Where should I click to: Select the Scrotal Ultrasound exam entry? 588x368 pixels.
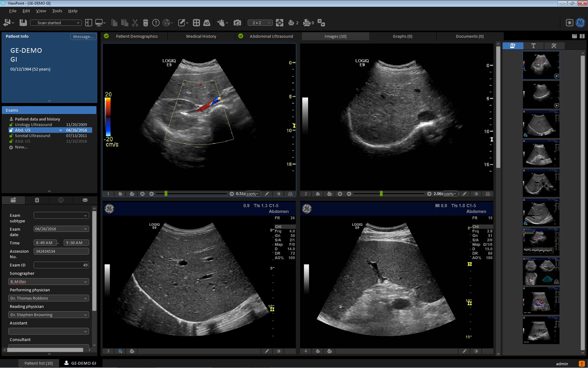(32, 136)
